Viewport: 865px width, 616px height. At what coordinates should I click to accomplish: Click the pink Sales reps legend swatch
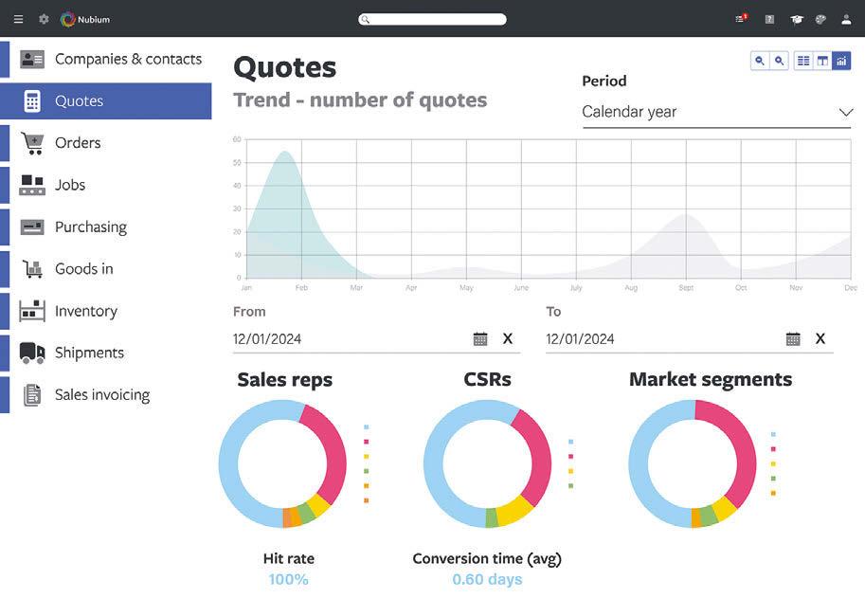click(x=367, y=442)
